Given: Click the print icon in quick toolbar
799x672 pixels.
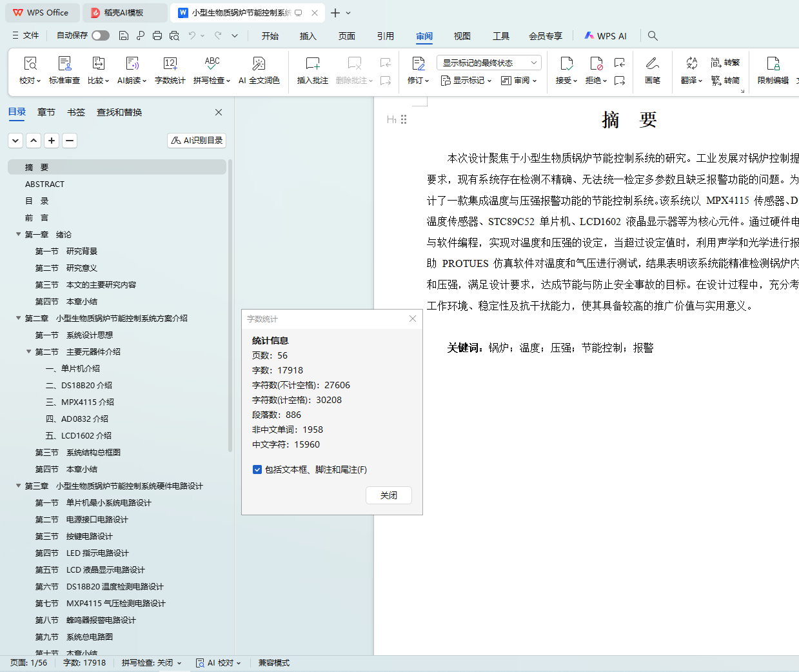Looking at the screenshot, I should tap(157, 36).
